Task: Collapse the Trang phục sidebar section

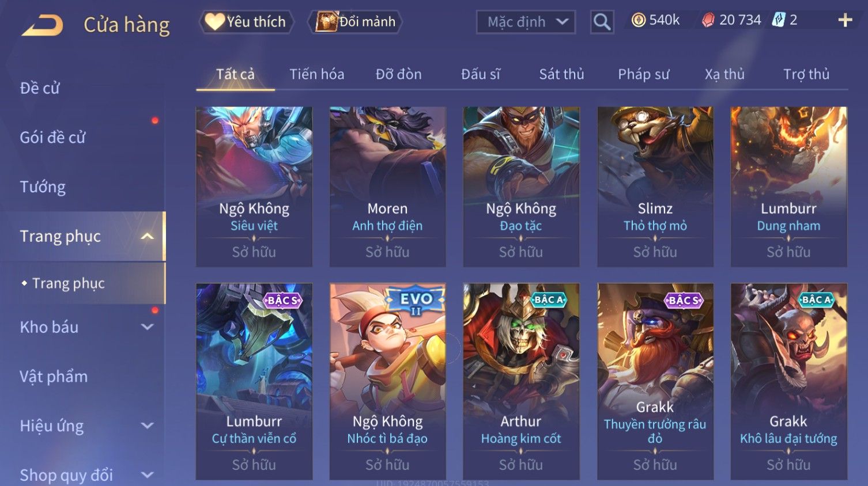Action: click(148, 236)
